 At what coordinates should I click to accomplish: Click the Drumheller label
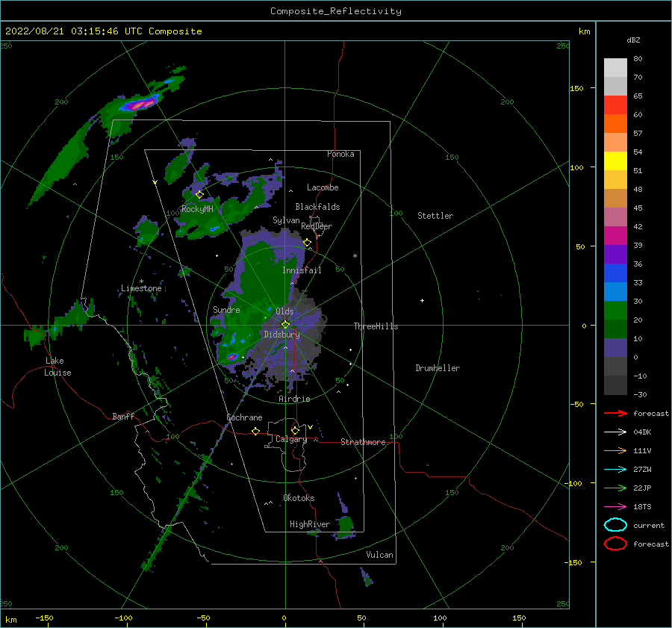pyautogui.click(x=438, y=368)
